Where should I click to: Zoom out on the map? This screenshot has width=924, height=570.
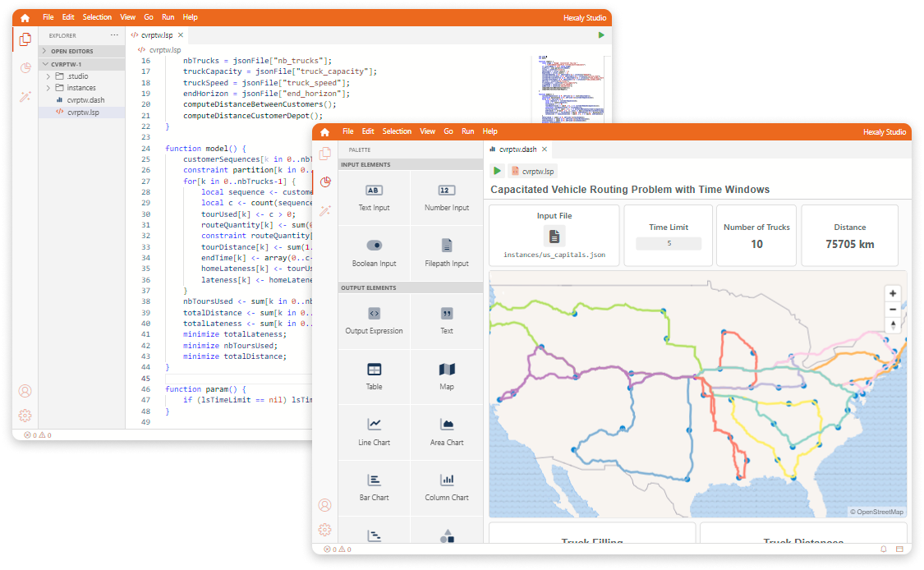[x=893, y=310]
